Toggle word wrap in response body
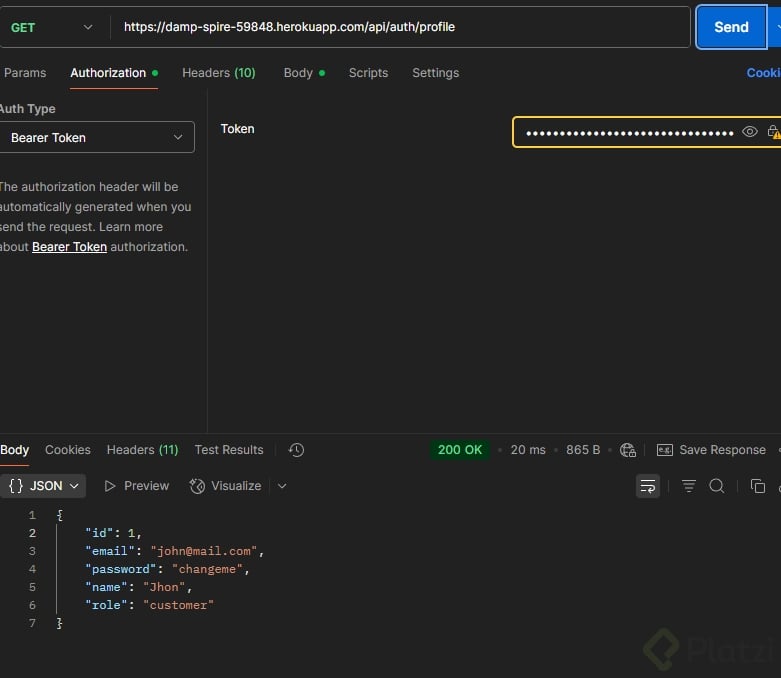Viewport: 781px width, 678px height. coord(648,486)
